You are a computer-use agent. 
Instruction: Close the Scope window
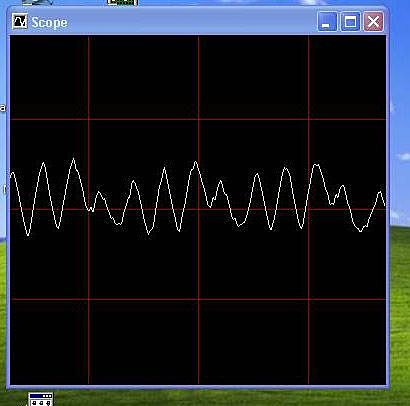tap(373, 22)
